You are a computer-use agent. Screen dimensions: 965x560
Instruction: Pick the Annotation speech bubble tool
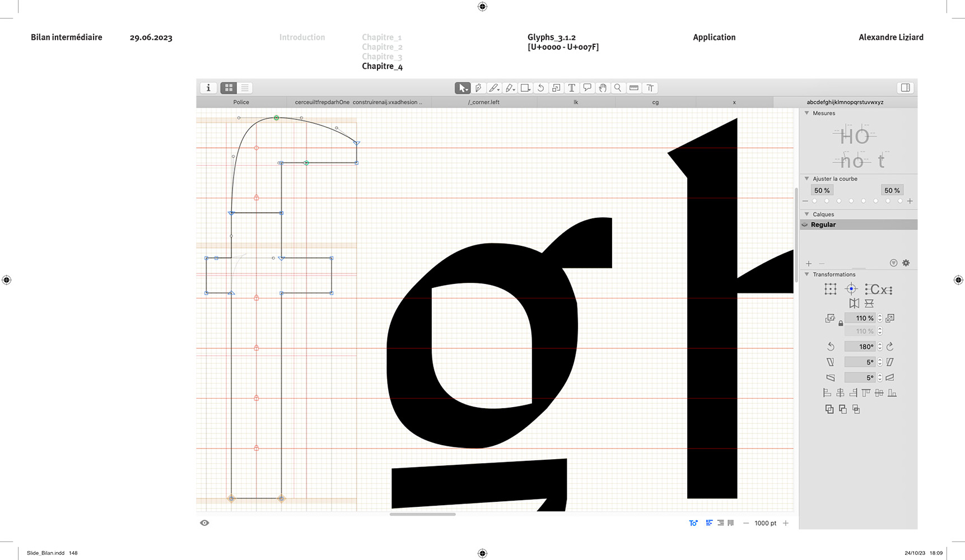pyautogui.click(x=587, y=88)
